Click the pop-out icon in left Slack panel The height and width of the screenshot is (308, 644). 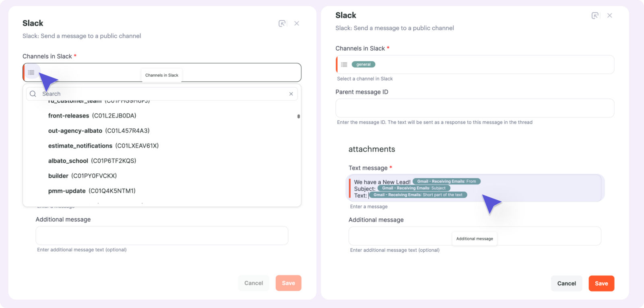(x=282, y=23)
